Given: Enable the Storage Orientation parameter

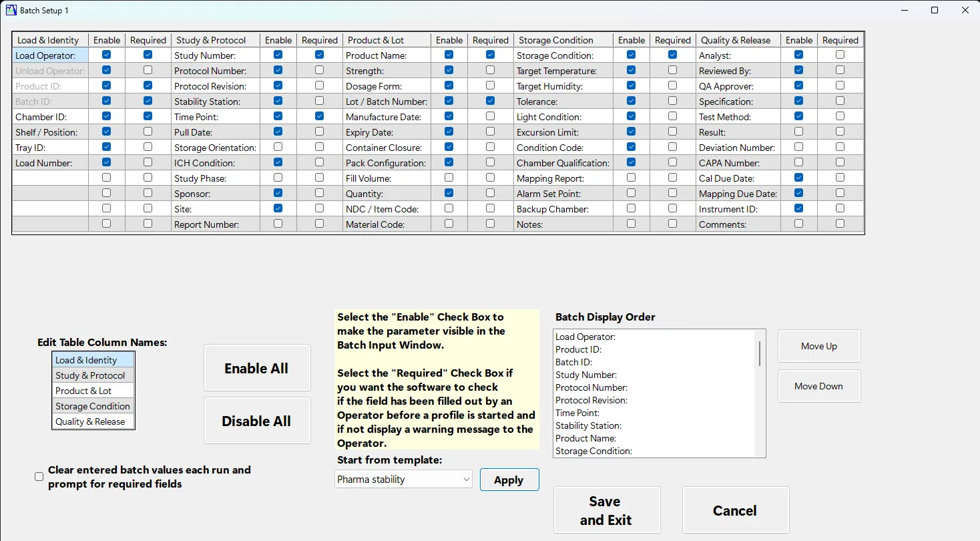Looking at the screenshot, I should [278, 147].
